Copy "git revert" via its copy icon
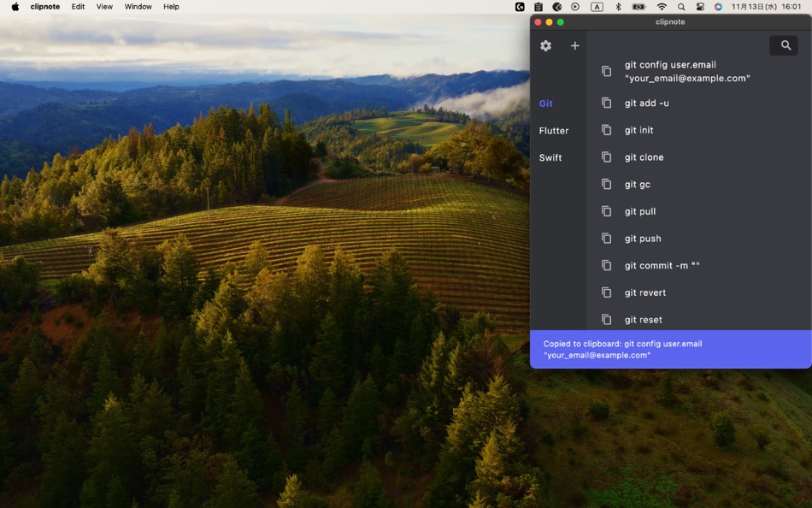This screenshot has height=508, width=812. click(607, 292)
